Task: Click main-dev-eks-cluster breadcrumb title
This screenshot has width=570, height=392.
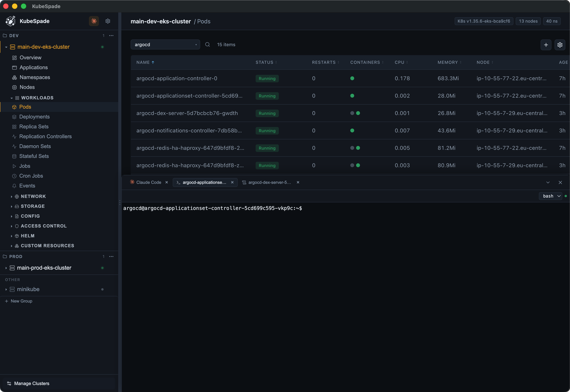Action: (x=161, y=21)
